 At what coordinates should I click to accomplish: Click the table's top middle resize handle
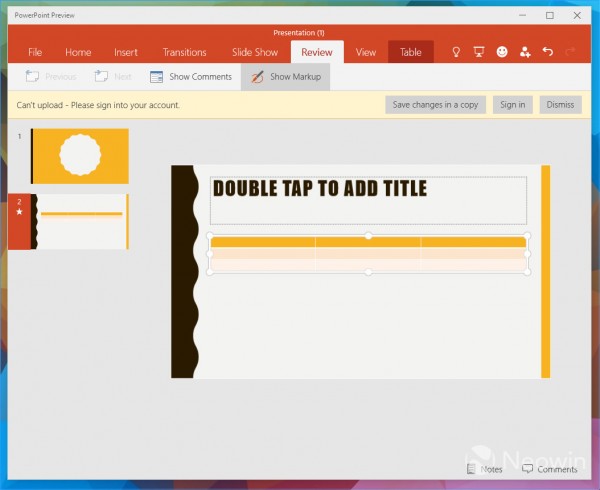[368, 236]
